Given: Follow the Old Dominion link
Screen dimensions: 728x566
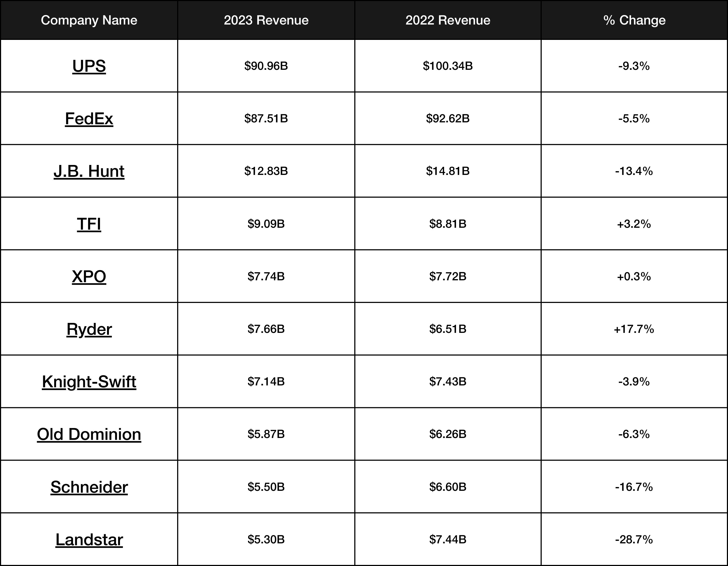Looking at the screenshot, I should (89, 434).
